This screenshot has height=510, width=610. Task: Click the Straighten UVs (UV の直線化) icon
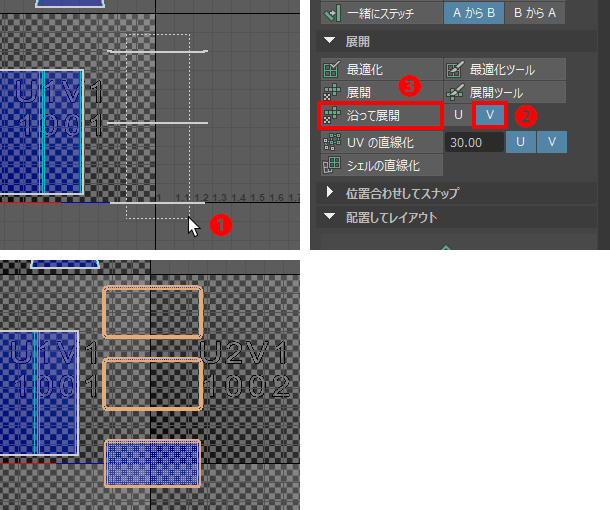pyautogui.click(x=331, y=141)
